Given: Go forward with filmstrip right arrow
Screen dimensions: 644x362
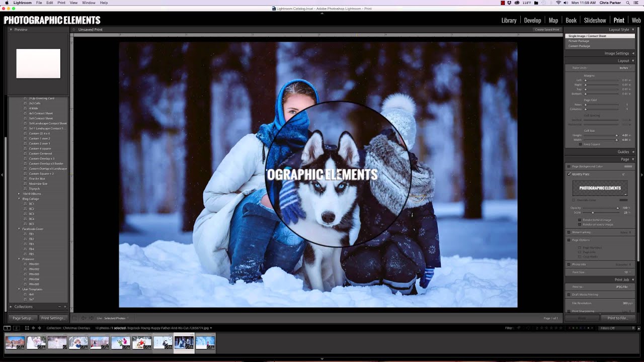Looking at the screenshot, I should [39, 328].
